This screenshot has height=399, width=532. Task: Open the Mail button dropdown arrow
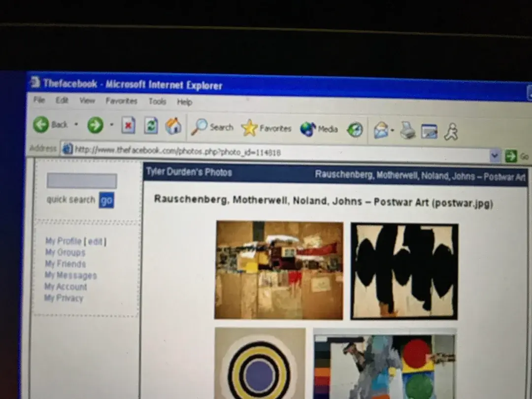coord(393,130)
